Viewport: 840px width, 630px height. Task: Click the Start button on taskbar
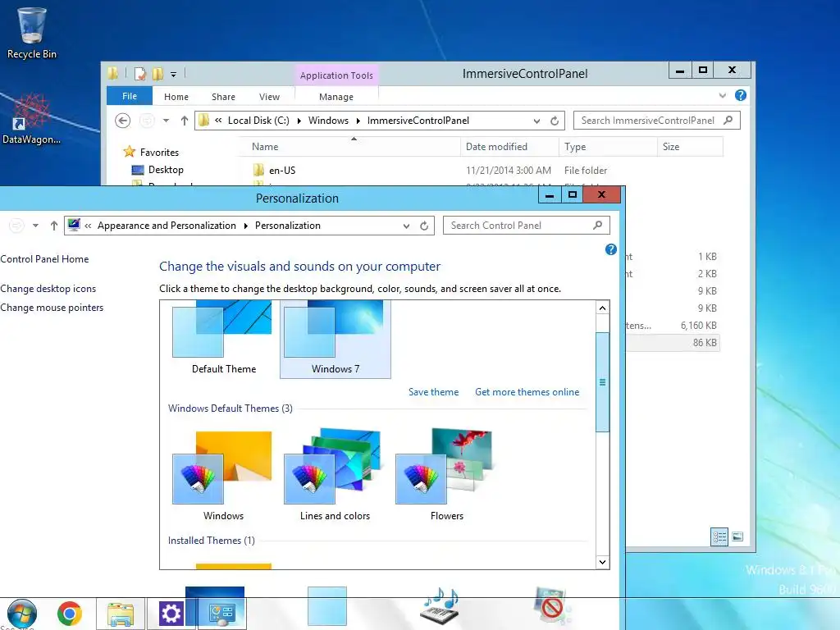click(22, 614)
